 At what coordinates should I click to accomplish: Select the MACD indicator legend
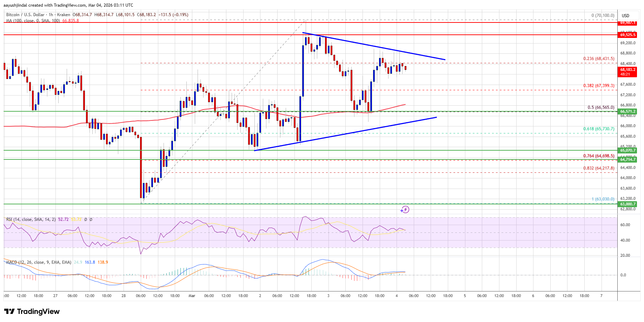39,262
